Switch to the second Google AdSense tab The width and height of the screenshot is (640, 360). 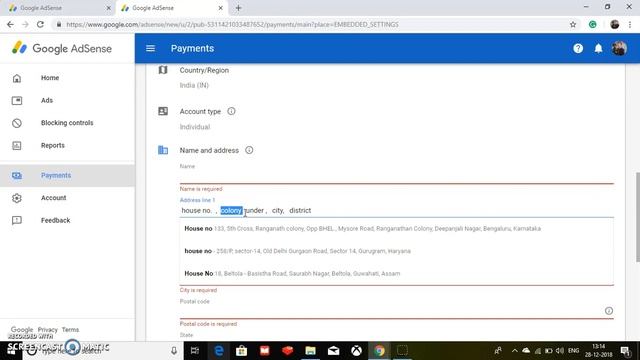(x=171, y=8)
